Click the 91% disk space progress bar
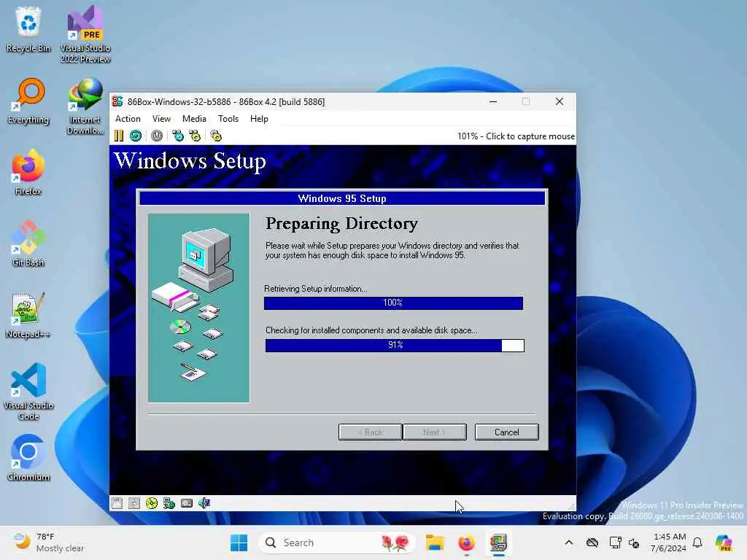This screenshot has height=560, width=747. point(395,345)
